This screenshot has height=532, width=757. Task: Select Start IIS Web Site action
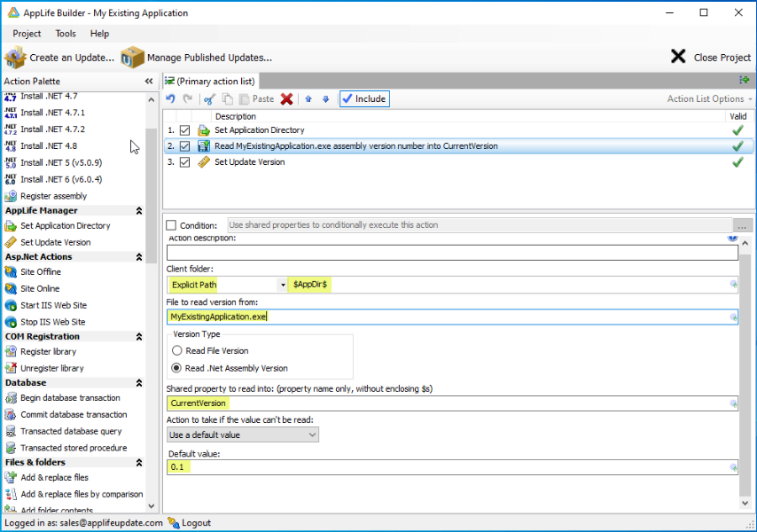46,306
